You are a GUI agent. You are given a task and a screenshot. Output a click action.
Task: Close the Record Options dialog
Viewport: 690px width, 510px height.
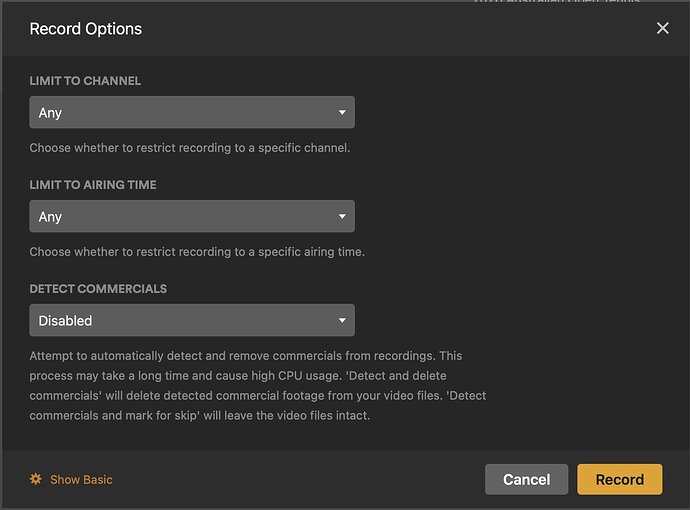(x=662, y=28)
